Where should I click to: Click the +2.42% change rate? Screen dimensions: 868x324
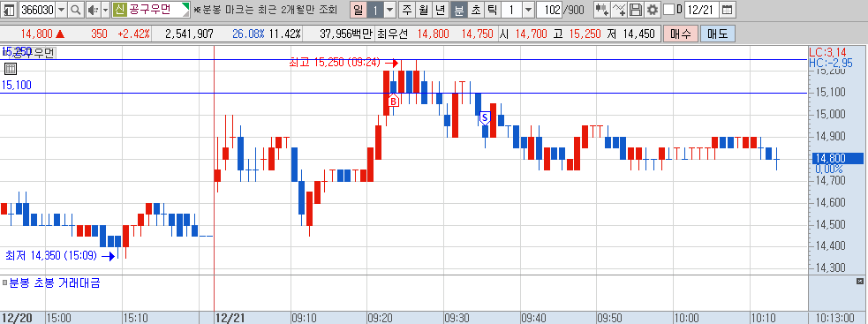pos(133,34)
